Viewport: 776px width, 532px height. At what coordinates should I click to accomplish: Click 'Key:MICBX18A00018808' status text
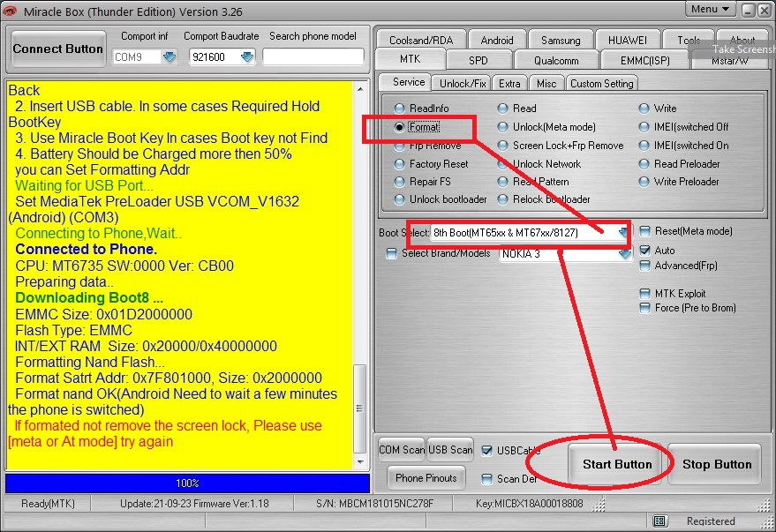click(x=529, y=504)
